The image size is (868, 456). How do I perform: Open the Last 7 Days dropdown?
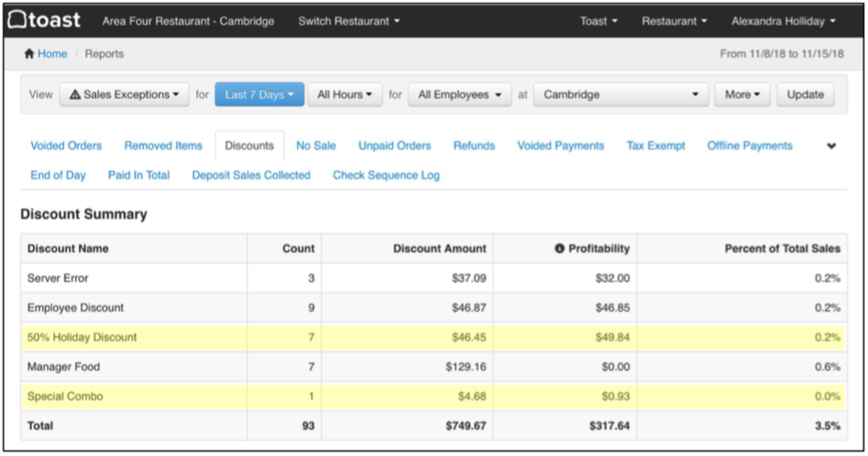(x=259, y=95)
